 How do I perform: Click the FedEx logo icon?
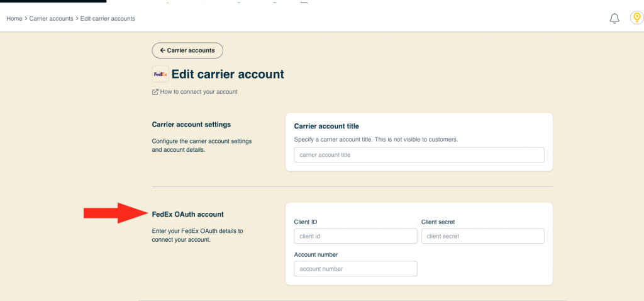160,74
